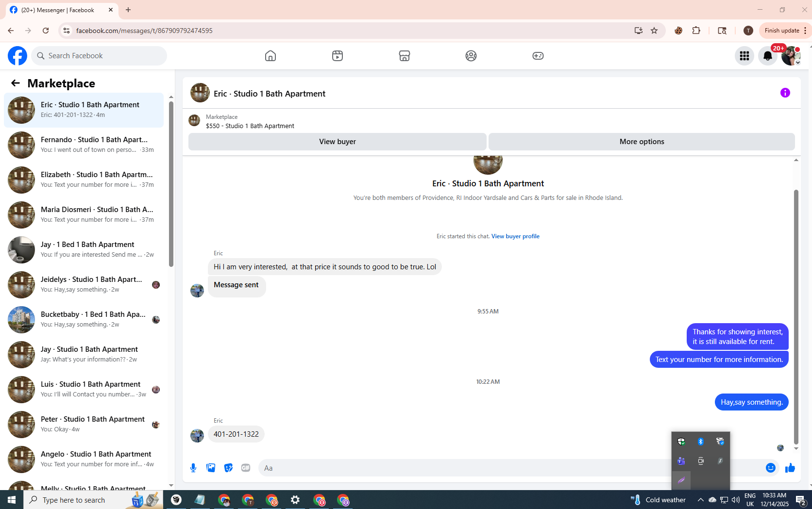This screenshot has height=509, width=812.
Task: Collapse hidden tray icons chevron
Action: coord(700,500)
